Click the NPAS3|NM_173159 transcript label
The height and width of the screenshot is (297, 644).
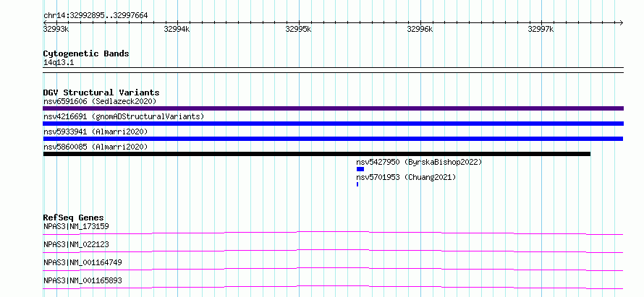coord(76,226)
